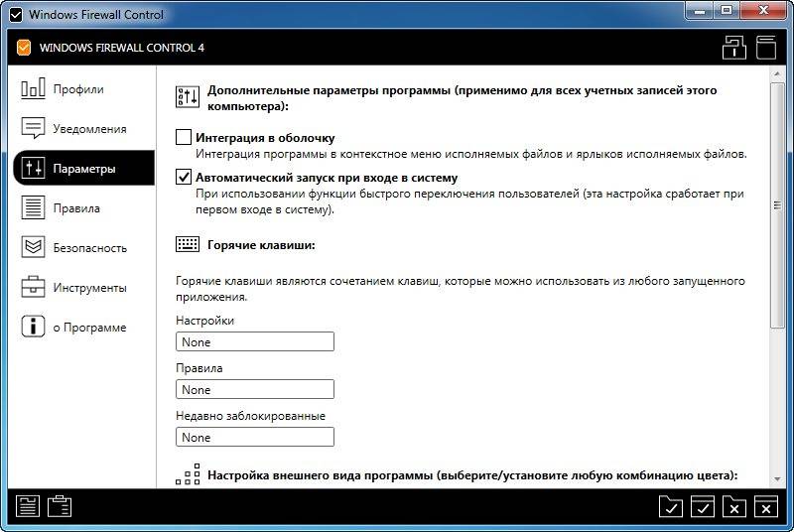Select the Параметры sidebar item
Viewport: 794px width, 532px height.
83,168
